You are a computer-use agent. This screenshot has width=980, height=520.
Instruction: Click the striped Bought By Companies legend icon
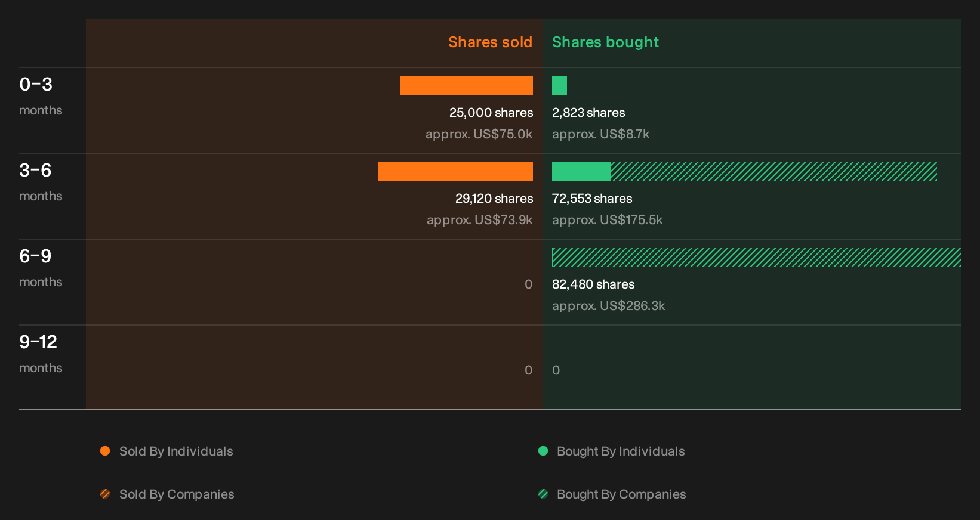pyautogui.click(x=543, y=494)
